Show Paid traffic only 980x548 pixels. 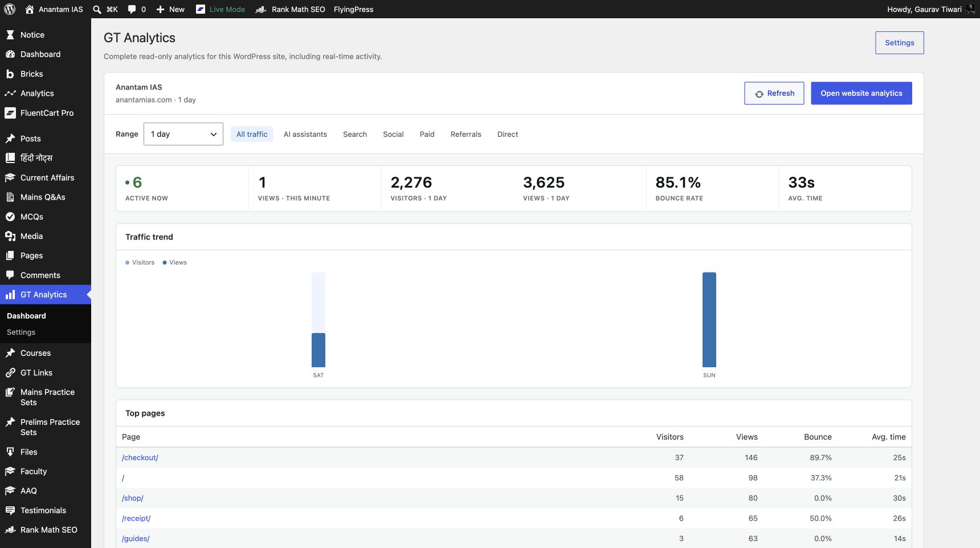pos(427,134)
